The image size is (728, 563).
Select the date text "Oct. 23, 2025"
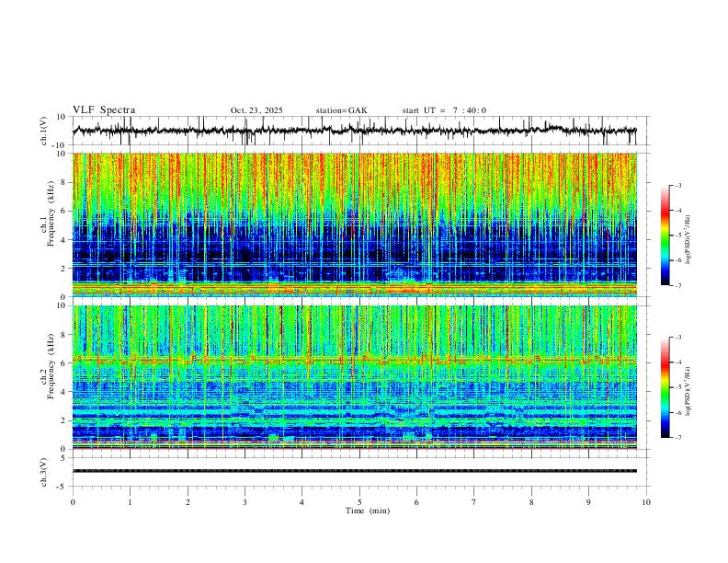(256, 110)
